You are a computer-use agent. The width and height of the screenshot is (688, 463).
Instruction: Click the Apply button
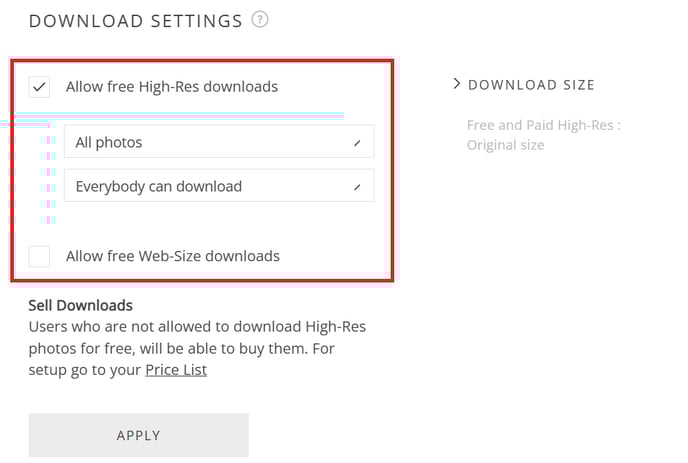(x=139, y=435)
